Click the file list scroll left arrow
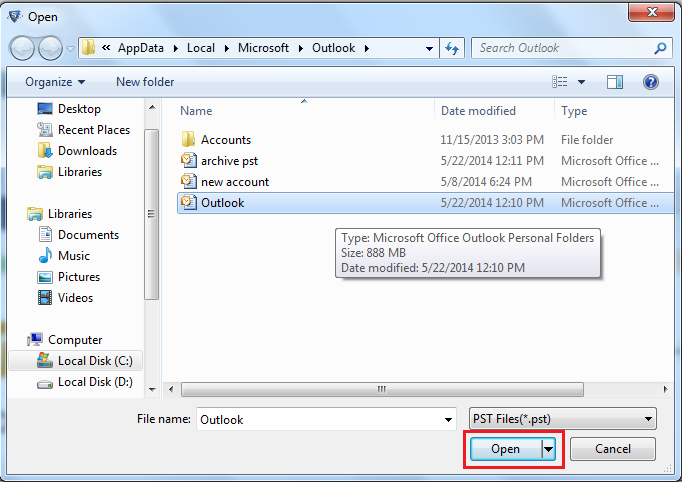This screenshot has width=682, height=482. point(170,389)
